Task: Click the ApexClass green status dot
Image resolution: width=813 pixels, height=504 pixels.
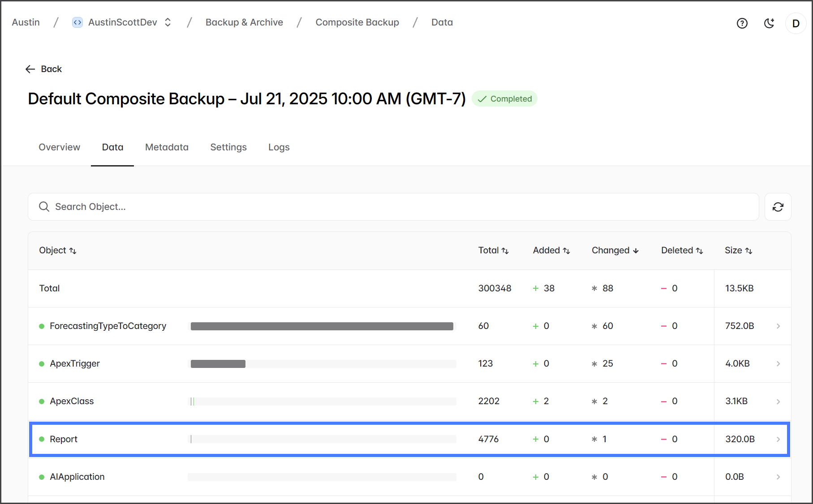Action: pyautogui.click(x=42, y=401)
